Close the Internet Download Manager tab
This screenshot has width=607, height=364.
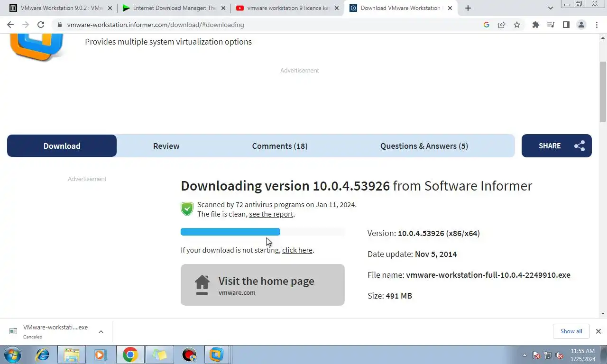click(x=223, y=8)
